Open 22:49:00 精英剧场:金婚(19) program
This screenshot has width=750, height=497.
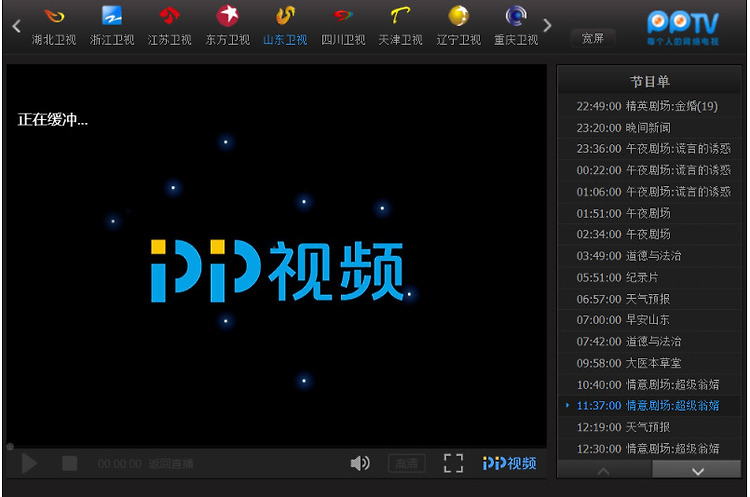[x=649, y=106]
